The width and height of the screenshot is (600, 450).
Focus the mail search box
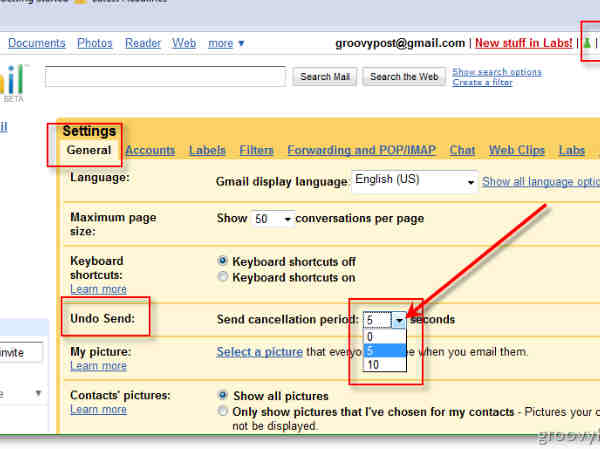point(165,77)
